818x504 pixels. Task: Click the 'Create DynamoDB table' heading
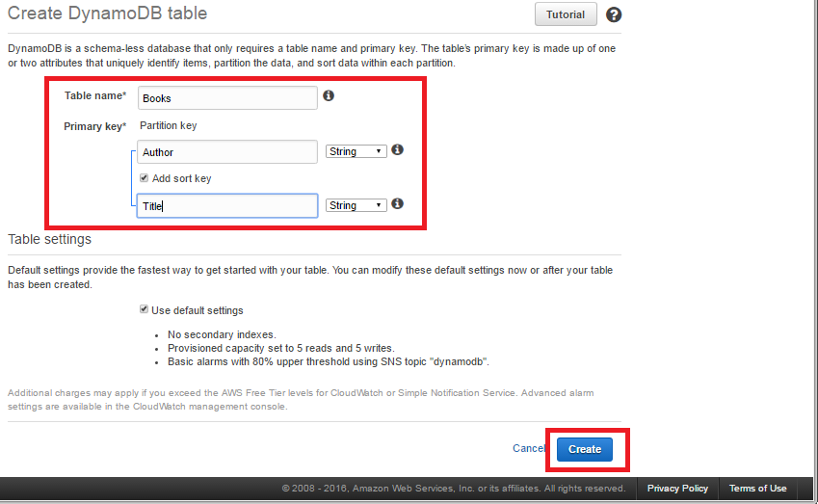coord(108,13)
